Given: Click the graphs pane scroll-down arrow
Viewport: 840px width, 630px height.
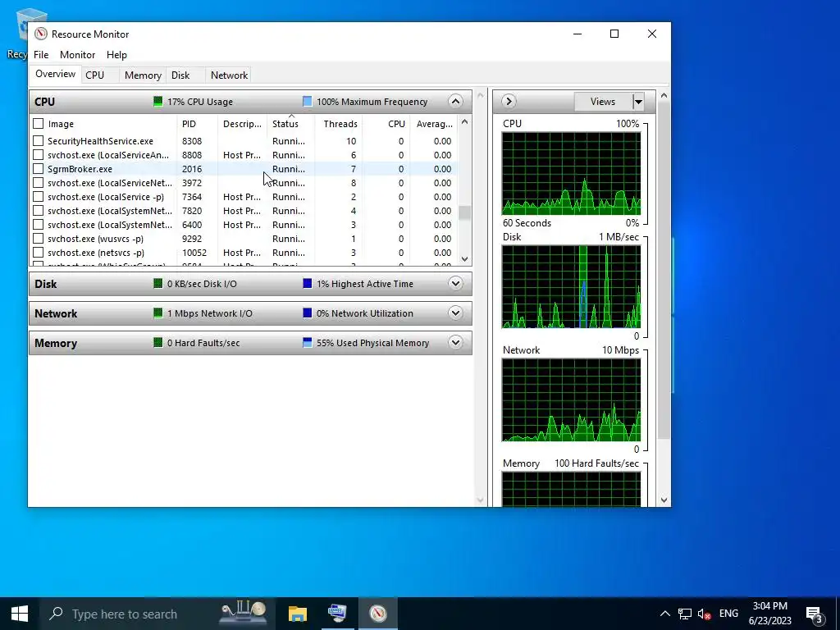Looking at the screenshot, I should (x=664, y=500).
